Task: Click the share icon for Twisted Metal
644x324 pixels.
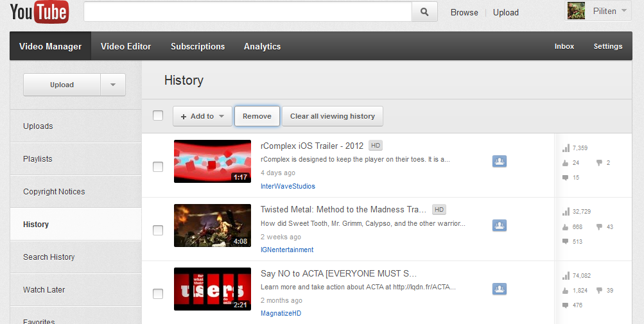Action: [500, 225]
